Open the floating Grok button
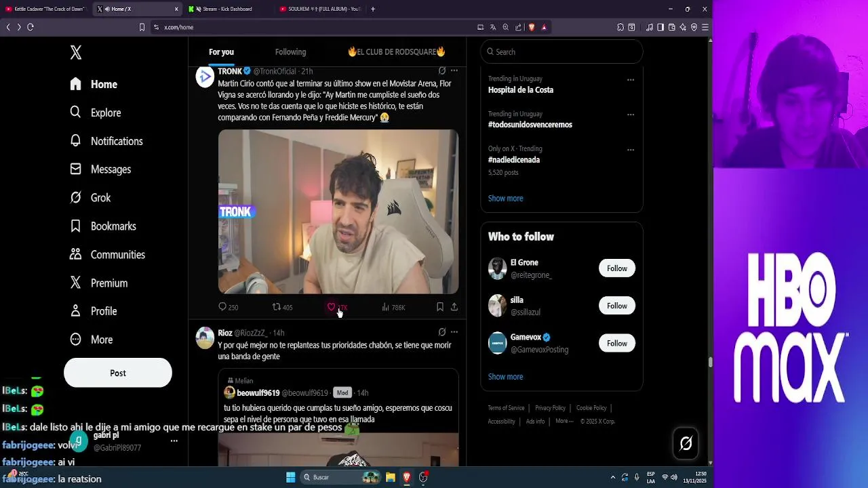 point(686,443)
